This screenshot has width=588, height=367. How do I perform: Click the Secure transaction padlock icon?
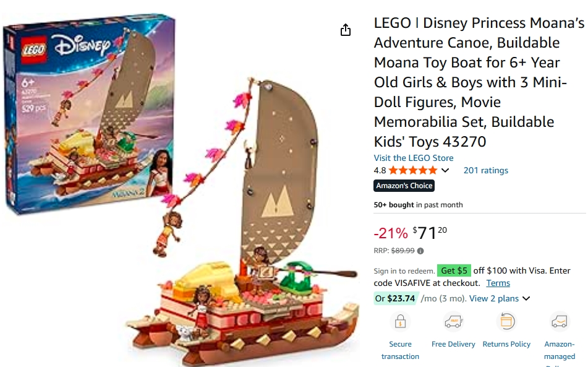(400, 322)
